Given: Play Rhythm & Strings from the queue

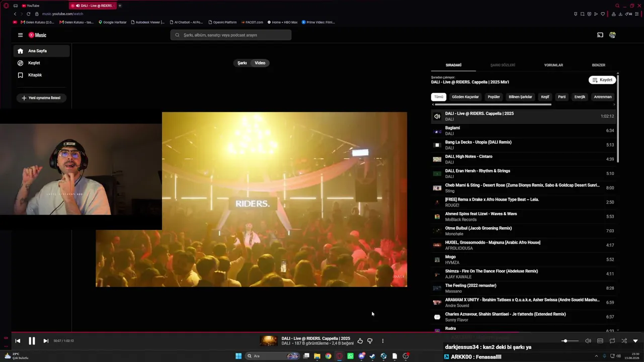Looking at the screenshot, I should point(523,173).
